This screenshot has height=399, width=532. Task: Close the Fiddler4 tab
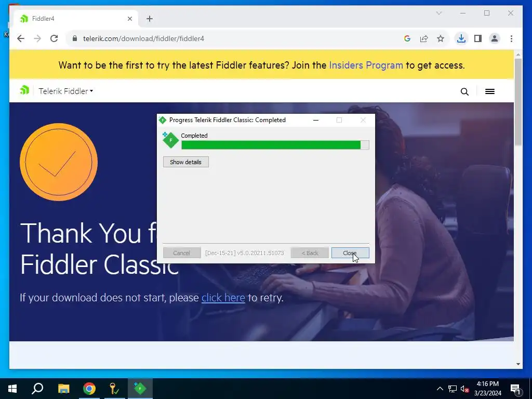(129, 19)
